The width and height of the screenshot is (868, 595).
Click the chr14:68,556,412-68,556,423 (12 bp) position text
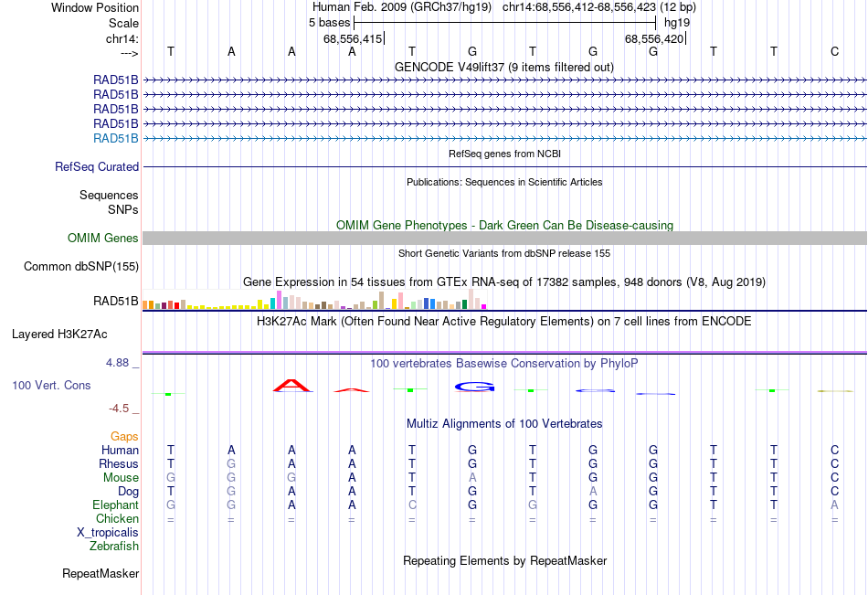tap(599, 7)
